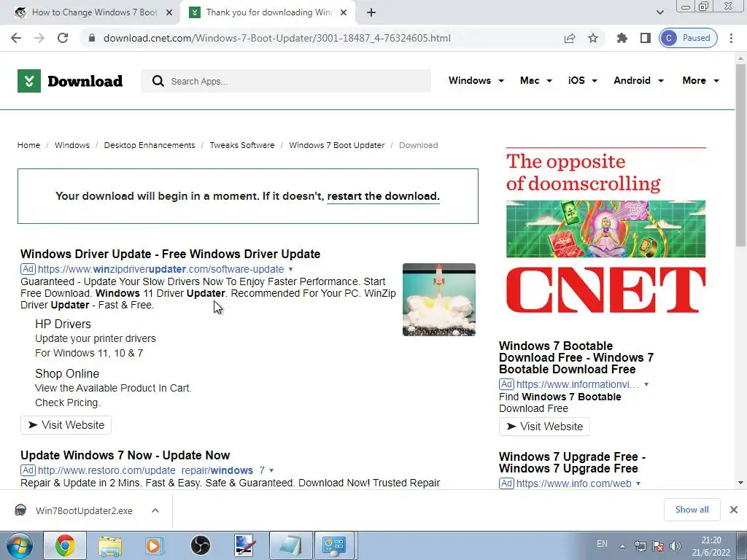The image size is (747, 560).
Task: Expand the iOS menu
Action: click(x=582, y=80)
